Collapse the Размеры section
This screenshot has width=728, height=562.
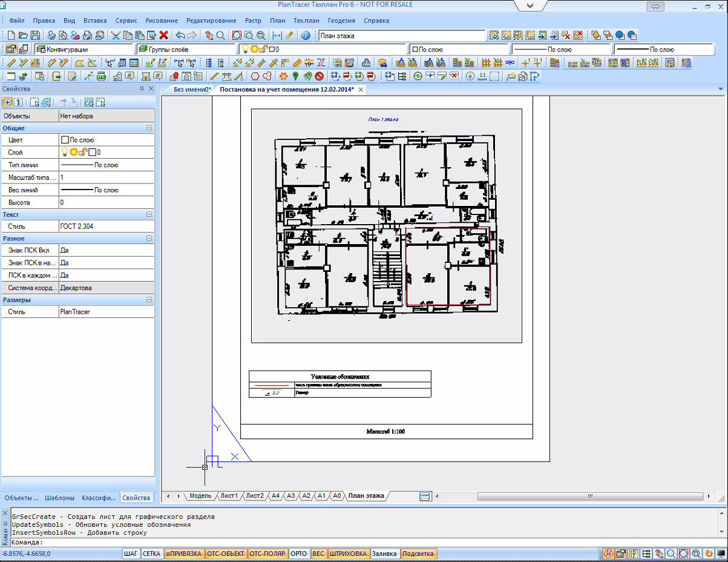tap(149, 300)
